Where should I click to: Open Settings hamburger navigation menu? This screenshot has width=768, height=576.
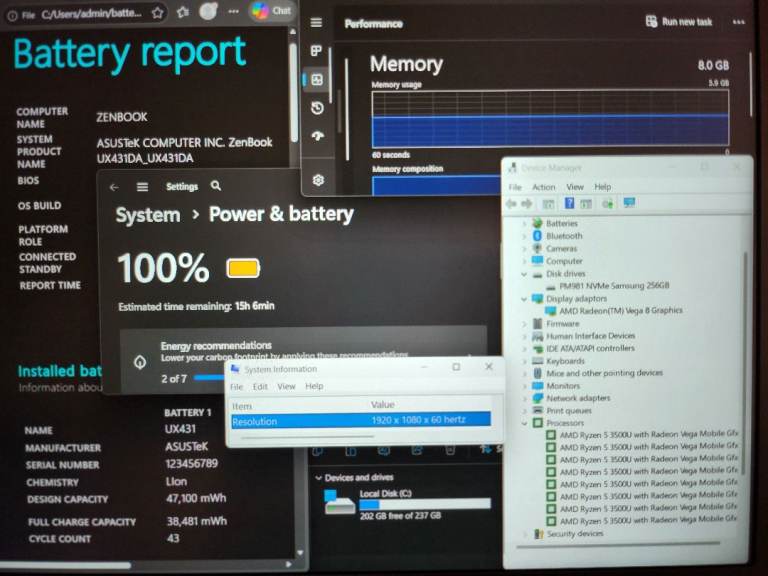(143, 187)
